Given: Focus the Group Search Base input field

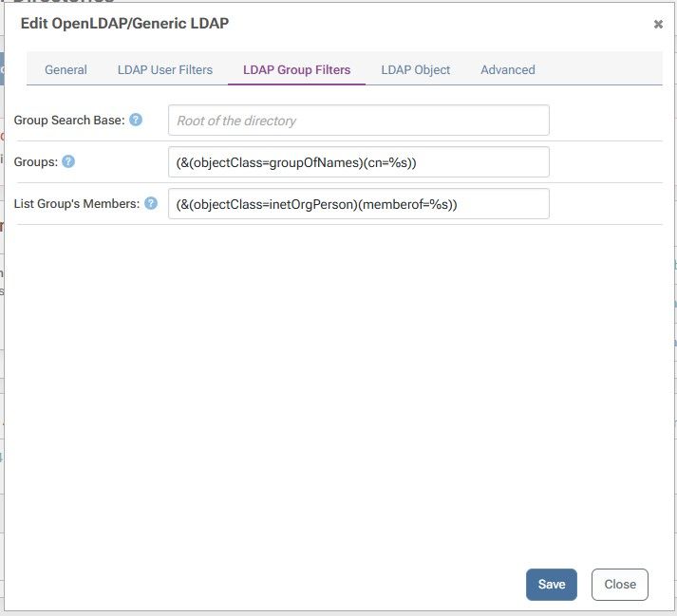Looking at the screenshot, I should click(x=359, y=120).
